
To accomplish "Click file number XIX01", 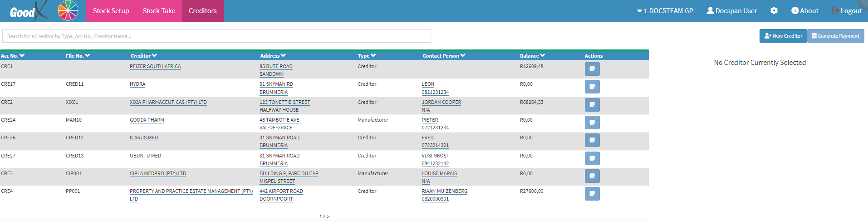I will [x=72, y=103].
